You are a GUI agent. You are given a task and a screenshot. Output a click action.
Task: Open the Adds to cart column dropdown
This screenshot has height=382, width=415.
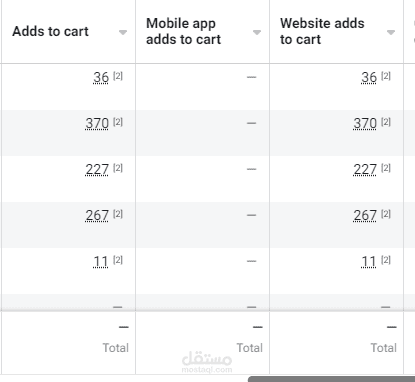tap(123, 32)
